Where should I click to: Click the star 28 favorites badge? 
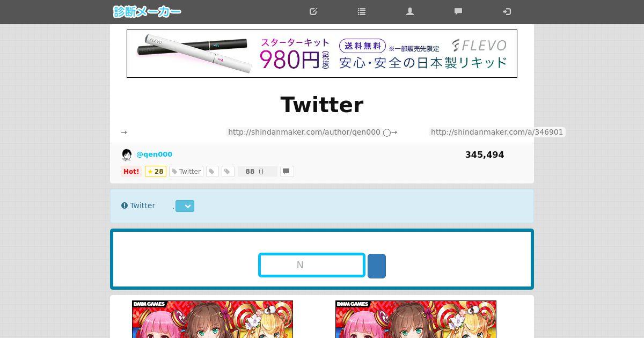click(x=156, y=172)
